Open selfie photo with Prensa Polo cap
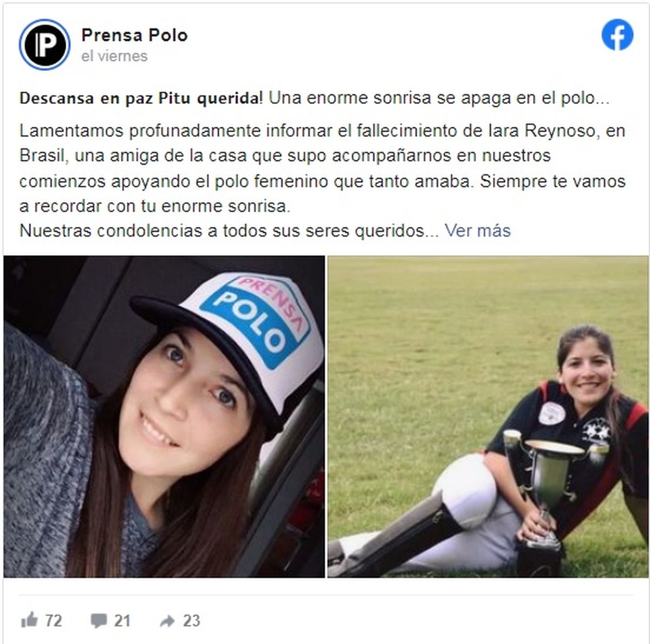This screenshot has height=644, width=650. (x=164, y=417)
